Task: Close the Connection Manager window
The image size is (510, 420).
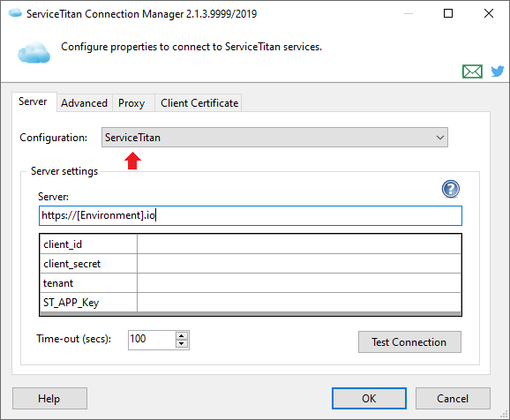Action: pyautogui.click(x=489, y=13)
